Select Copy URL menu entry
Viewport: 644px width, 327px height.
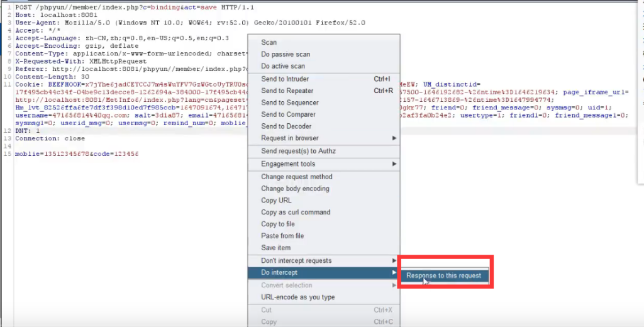click(324, 201)
